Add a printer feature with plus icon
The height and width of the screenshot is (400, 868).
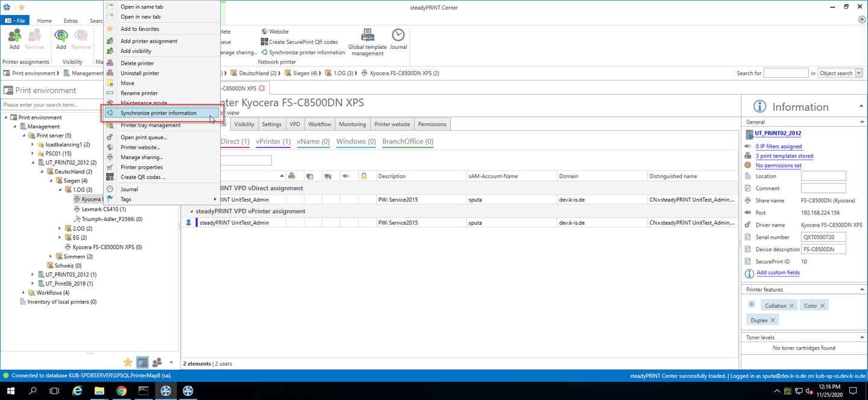(752, 304)
